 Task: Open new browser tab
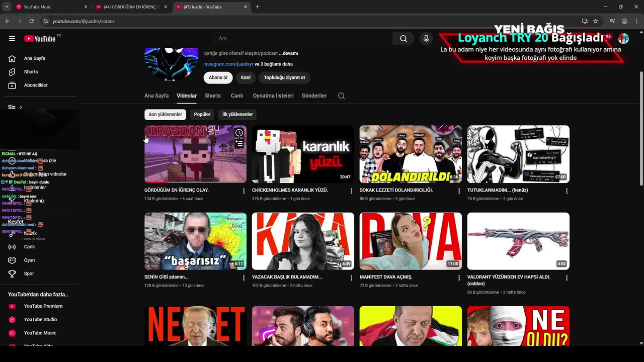[258, 7]
